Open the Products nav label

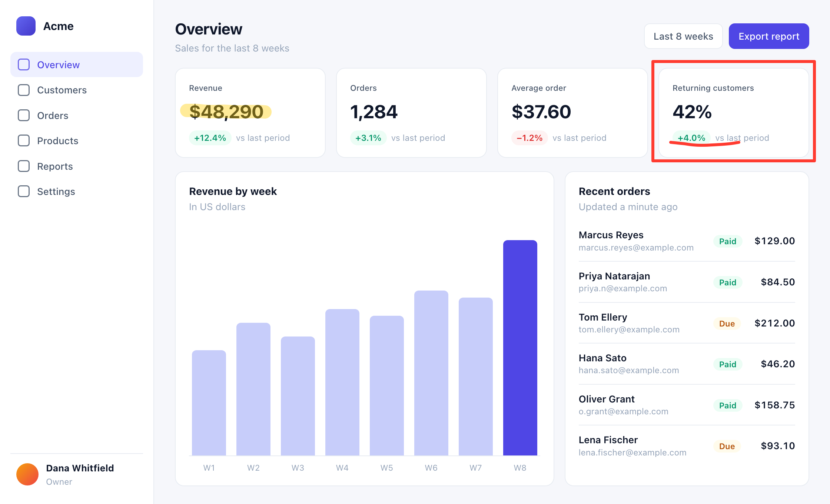(58, 141)
